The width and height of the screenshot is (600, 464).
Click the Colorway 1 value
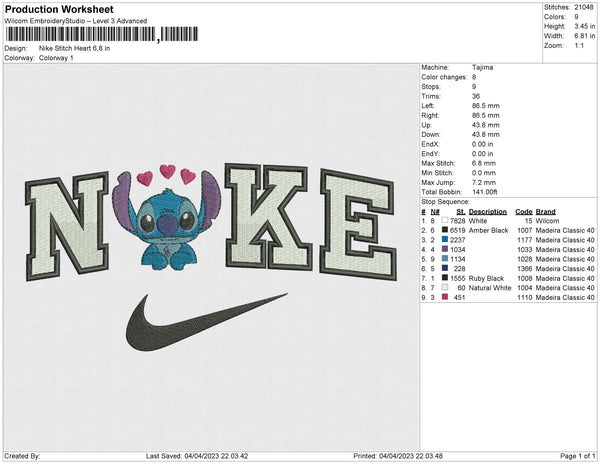pos(56,58)
